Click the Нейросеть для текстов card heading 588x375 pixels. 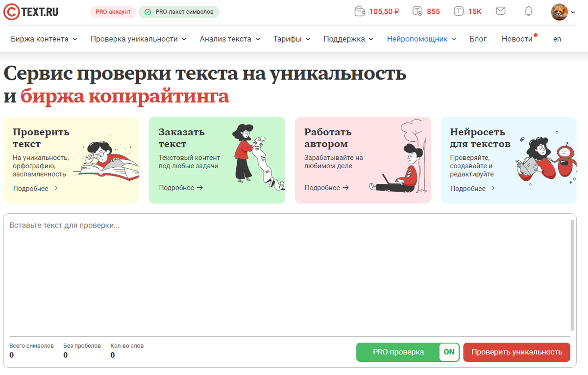click(480, 138)
